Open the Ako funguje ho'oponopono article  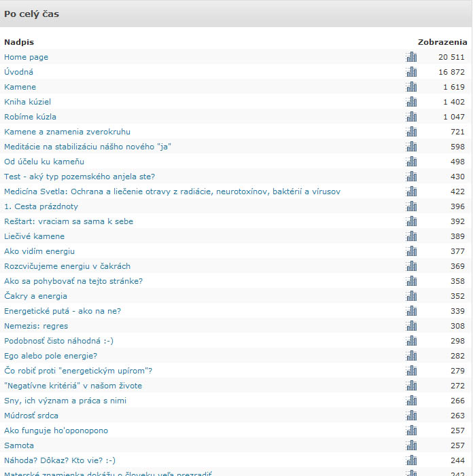[56, 431]
